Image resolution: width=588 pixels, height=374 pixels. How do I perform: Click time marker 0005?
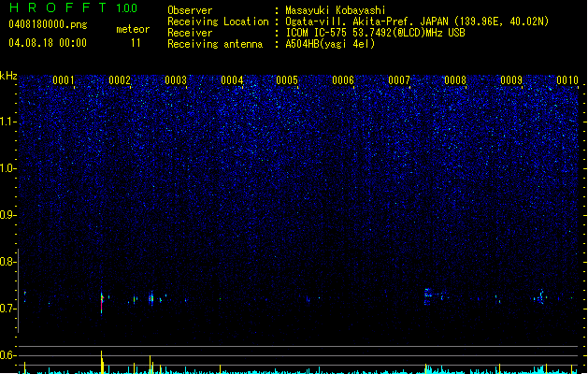[x=287, y=80]
